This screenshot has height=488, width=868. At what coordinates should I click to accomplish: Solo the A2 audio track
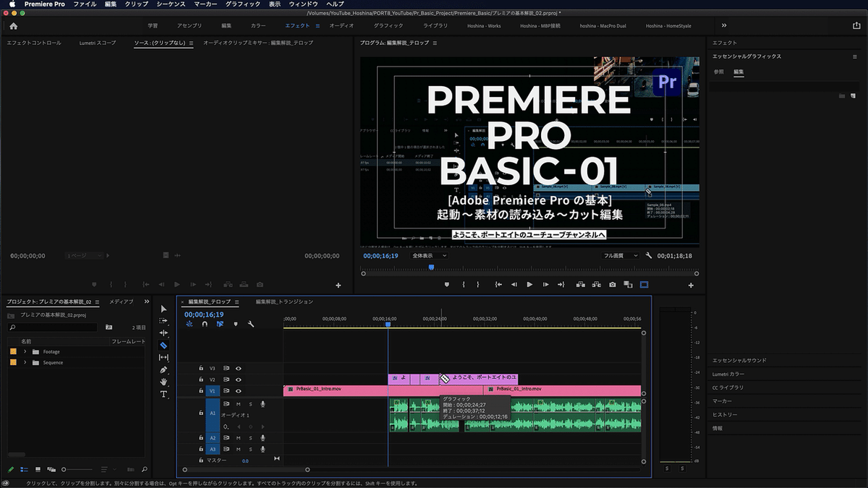pyautogui.click(x=250, y=438)
